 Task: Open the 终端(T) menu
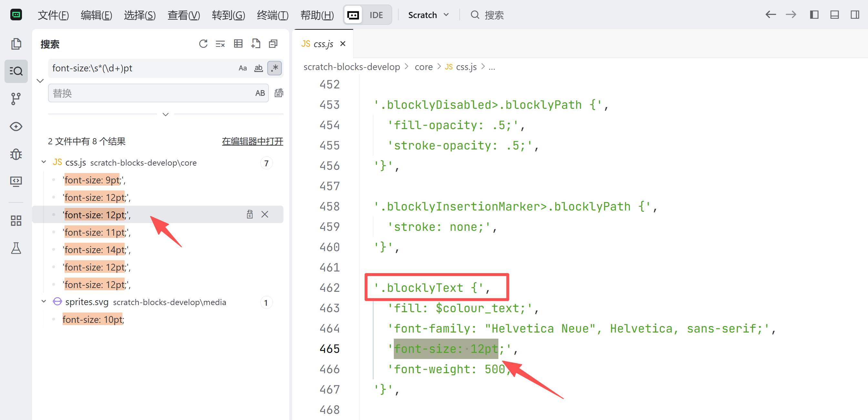(272, 15)
